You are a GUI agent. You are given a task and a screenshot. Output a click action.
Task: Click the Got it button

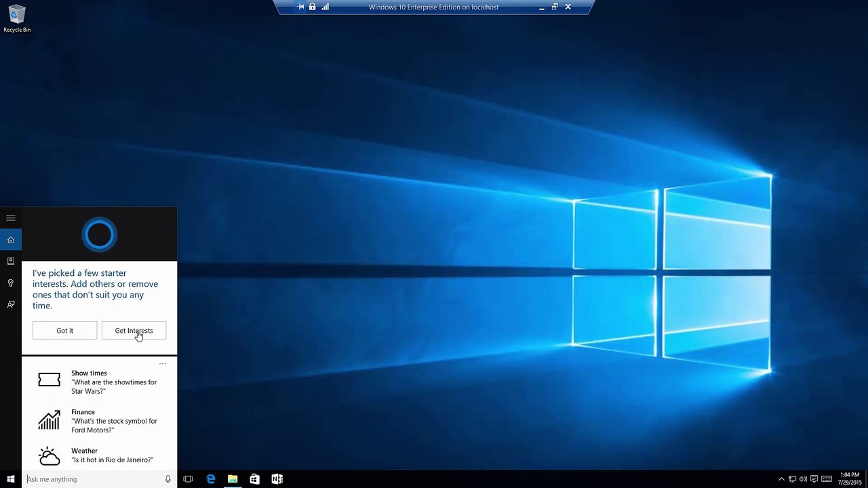point(64,331)
